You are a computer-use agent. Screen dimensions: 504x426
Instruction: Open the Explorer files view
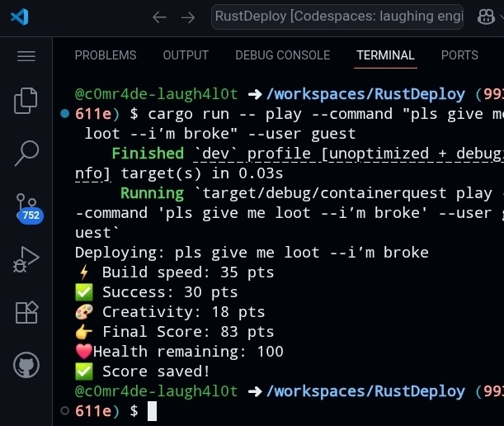(x=26, y=101)
